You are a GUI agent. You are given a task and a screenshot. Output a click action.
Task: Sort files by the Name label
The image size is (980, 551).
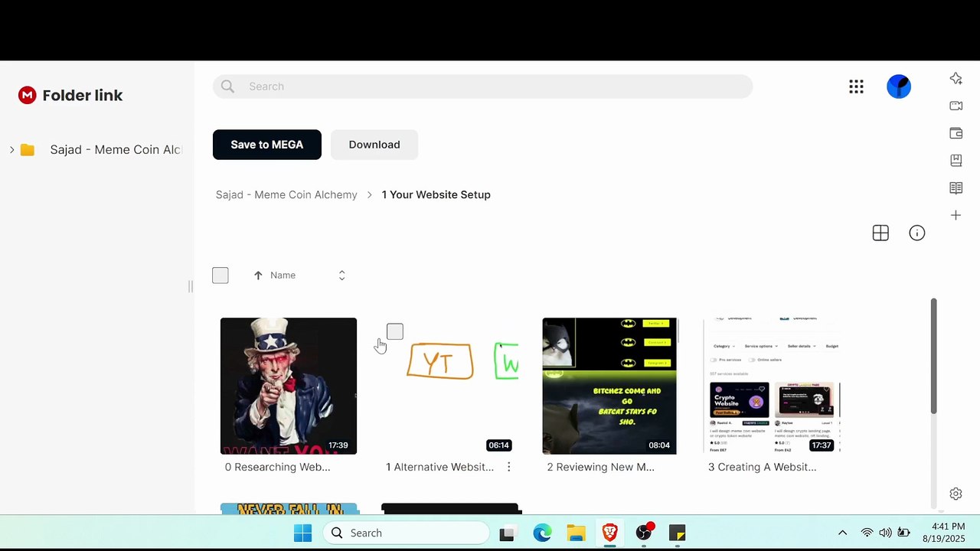(x=283, y=275)
